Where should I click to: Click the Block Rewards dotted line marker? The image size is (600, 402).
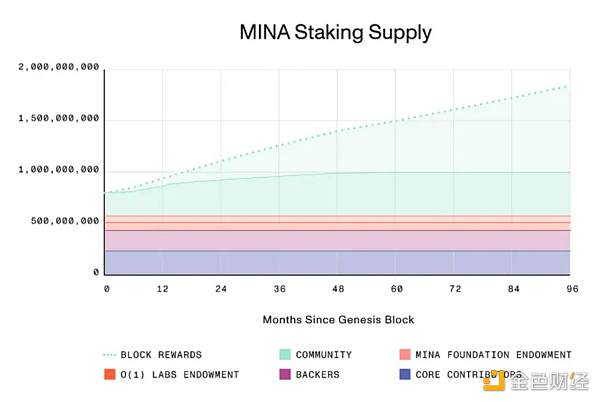click(110, 355)
